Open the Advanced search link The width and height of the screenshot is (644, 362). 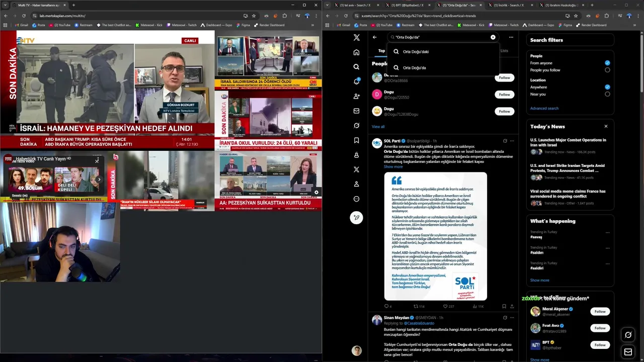[x=544, y=108]
